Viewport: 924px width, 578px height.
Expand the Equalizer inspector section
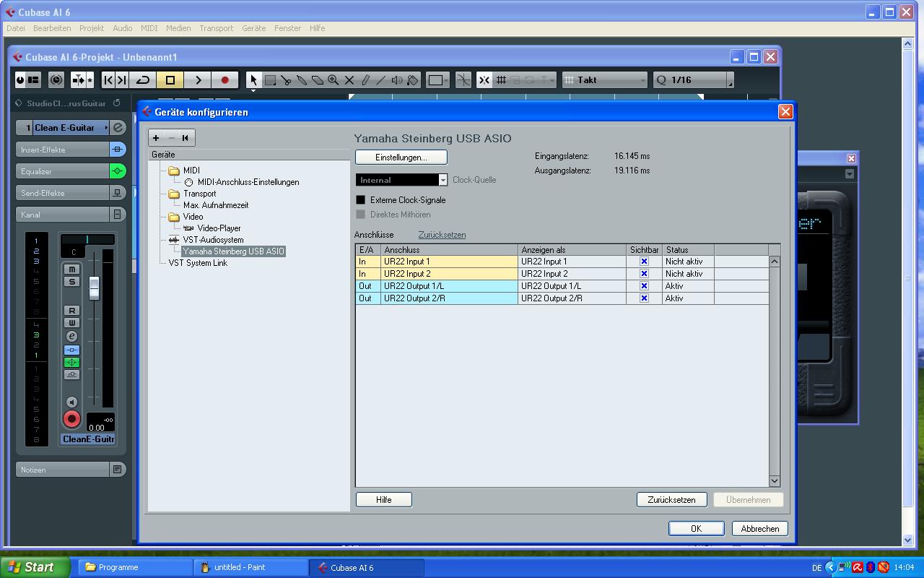click(x=63, y=171)
